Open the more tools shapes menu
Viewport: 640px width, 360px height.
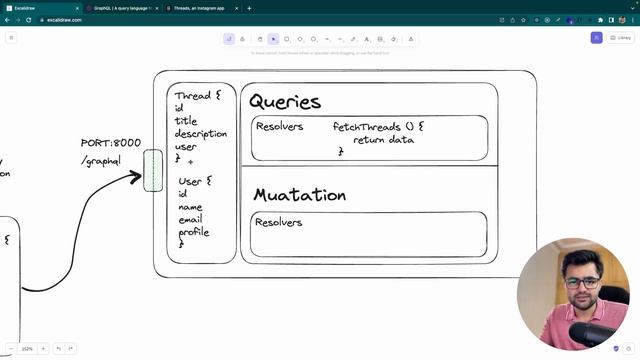click(x=411, y=39)
